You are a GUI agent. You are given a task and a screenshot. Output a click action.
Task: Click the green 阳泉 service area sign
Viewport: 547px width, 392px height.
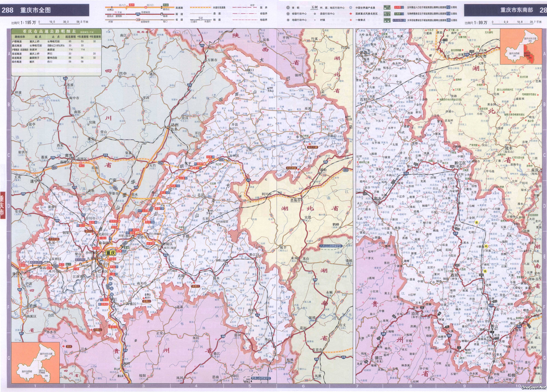(x=165, y=5)
